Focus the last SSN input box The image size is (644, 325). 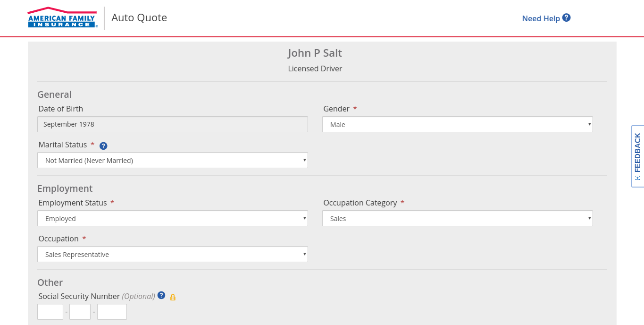pos(112,312)
